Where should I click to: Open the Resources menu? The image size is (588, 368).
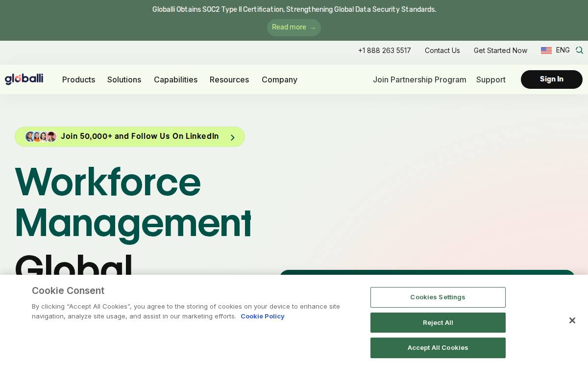pyautogui.click(x=229, y=79)
